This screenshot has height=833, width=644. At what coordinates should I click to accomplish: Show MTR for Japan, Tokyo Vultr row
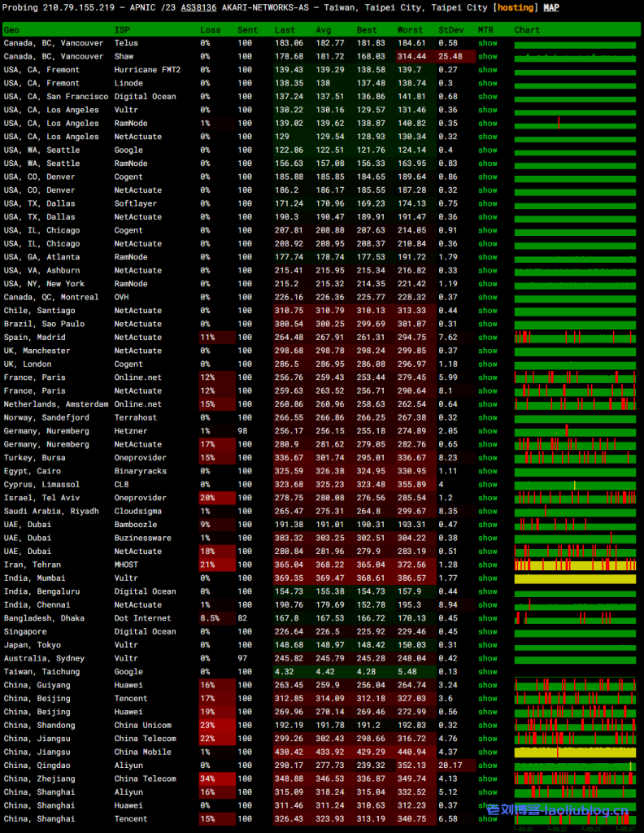pos(487,645)
